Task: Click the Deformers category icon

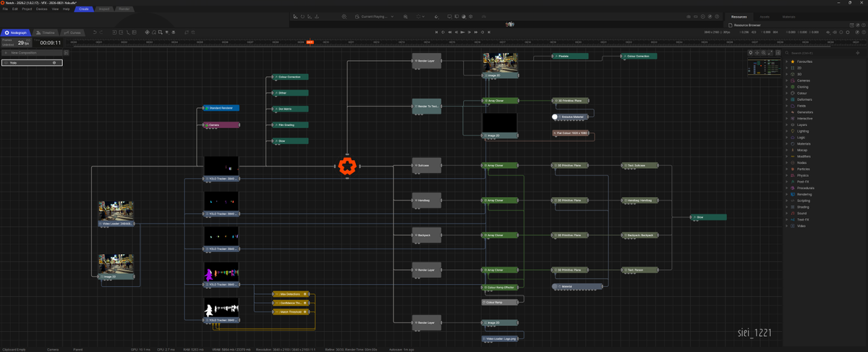Action: (x=793, y=99)
